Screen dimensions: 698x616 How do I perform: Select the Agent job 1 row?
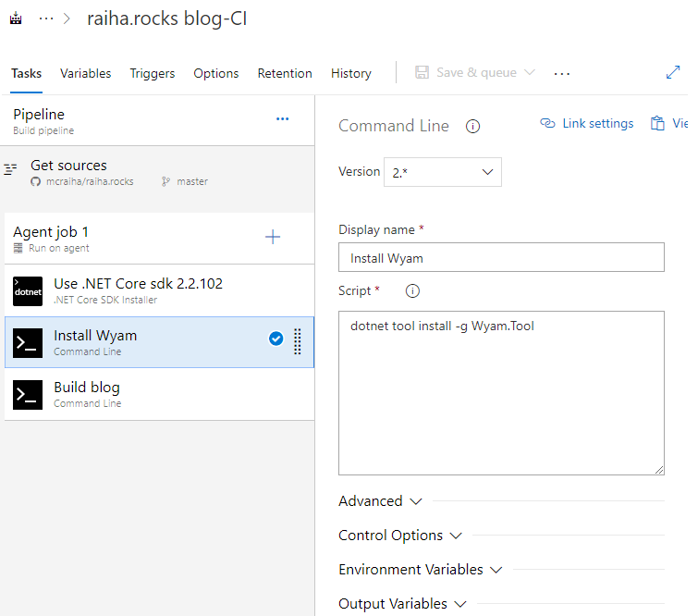[159, 239]
